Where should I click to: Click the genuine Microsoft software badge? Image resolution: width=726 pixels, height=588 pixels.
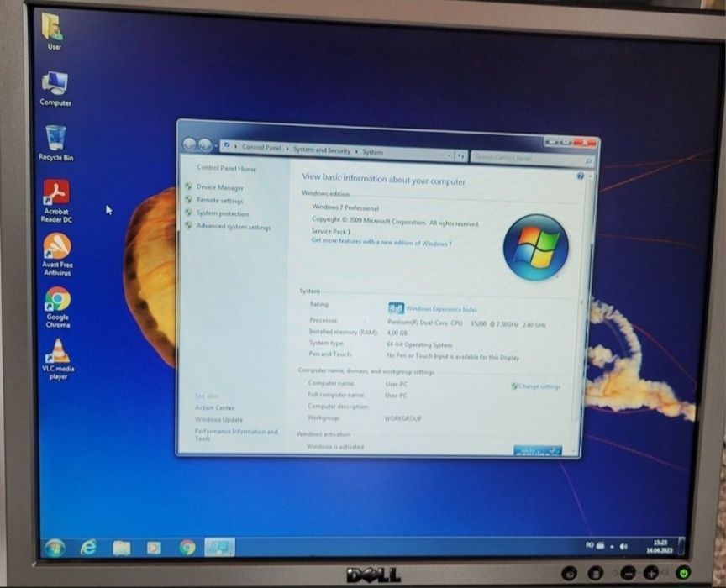tap(537, 449)
